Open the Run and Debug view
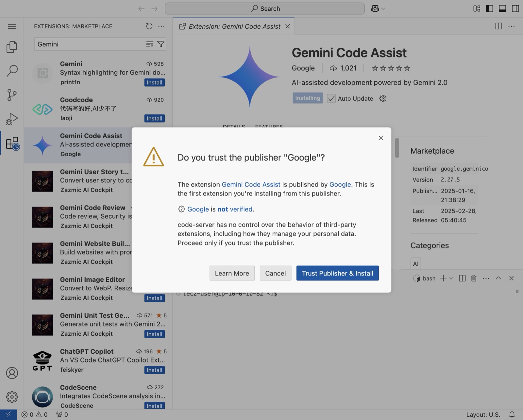 pos(12,119)
